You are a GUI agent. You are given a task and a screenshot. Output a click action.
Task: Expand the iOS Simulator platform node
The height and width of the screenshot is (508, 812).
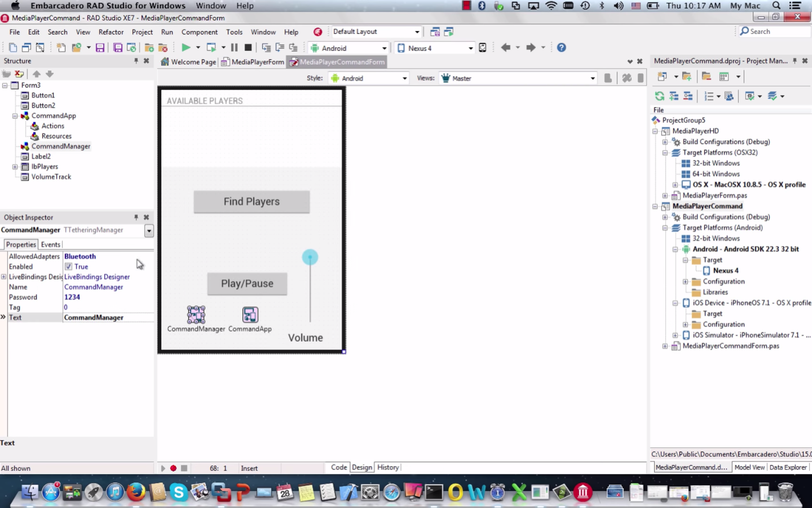[676, 335]
